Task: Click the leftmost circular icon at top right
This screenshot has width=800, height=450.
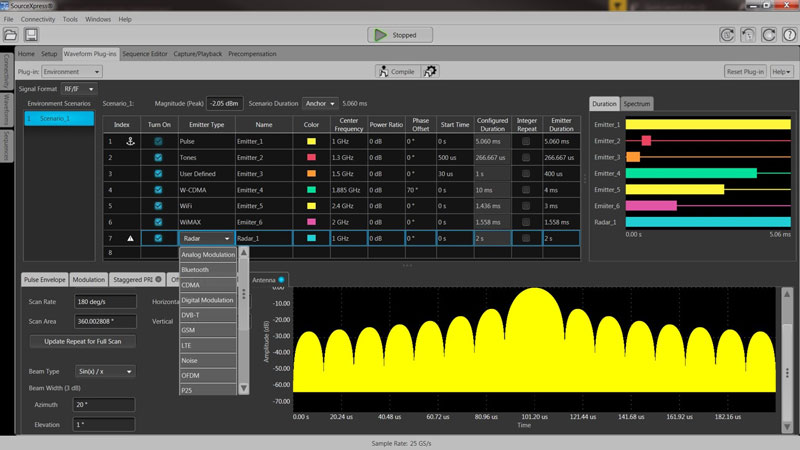Action: [x=727, y=35]
